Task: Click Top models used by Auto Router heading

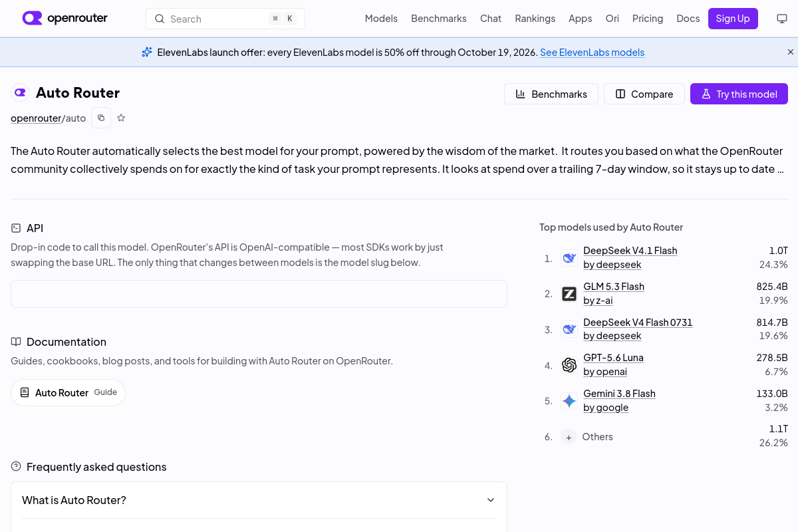Action: pyautogui.click(x=611, y=227)
